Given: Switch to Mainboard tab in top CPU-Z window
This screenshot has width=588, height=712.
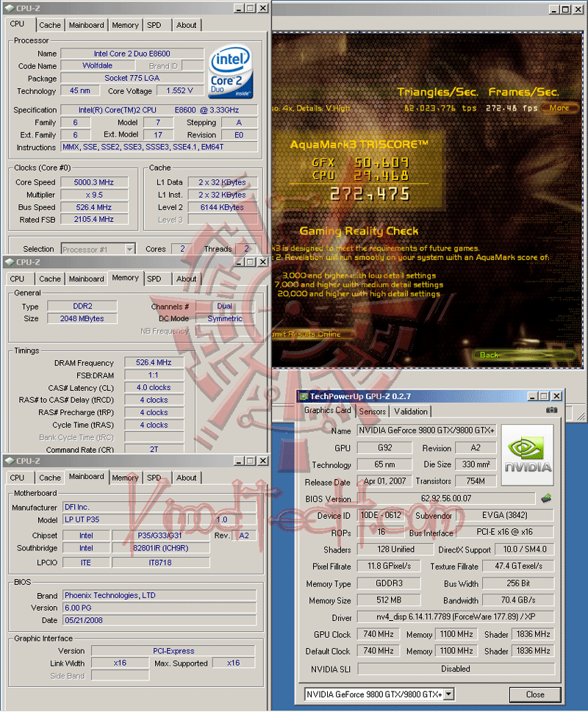Looking at the screenshot, I should tap(86, 25).
